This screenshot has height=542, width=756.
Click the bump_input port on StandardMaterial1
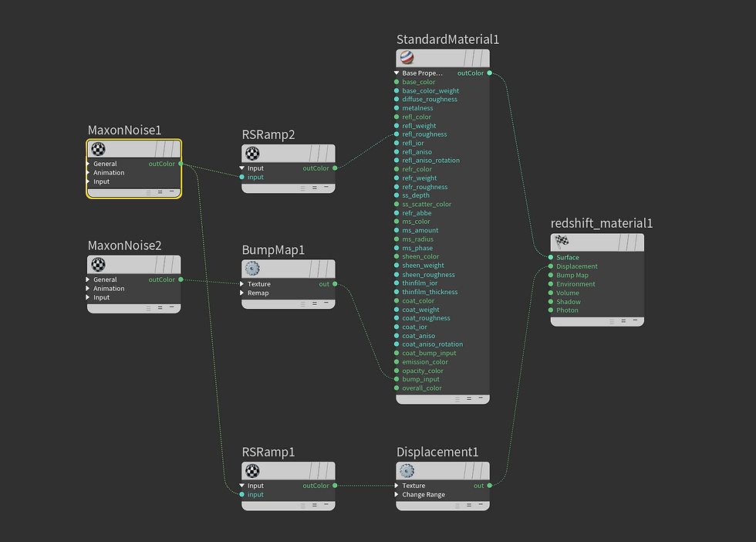(x=397, y=379)
